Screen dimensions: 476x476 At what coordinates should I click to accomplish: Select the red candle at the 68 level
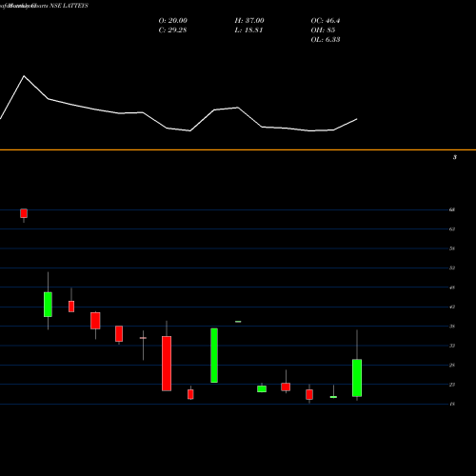point(24,213)
